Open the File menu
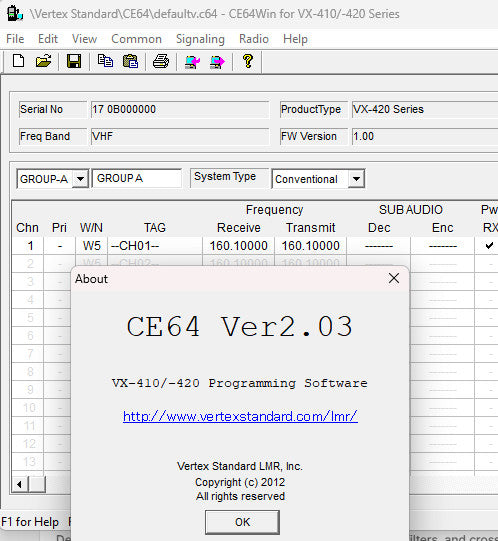The width and height of the screenshot is (498, 541). [x=15, y=39]
